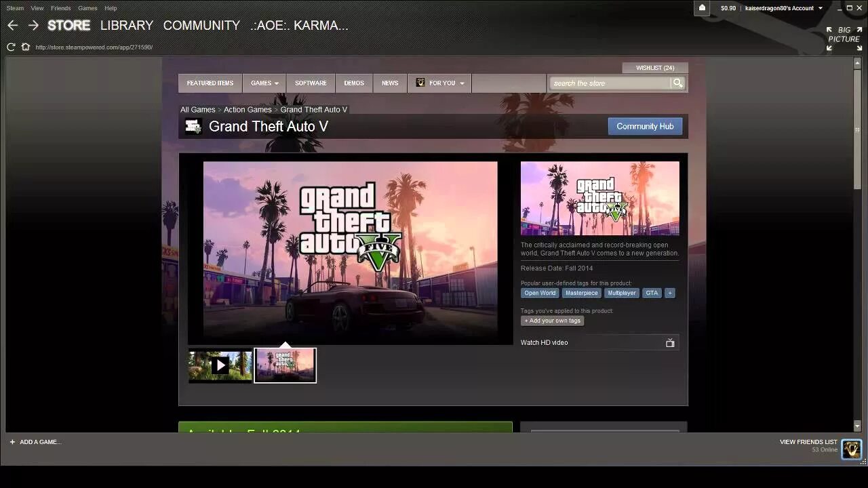This screenshot has width=868, height=488.
Task: Open the .:AOE:. KARMA profile tab
Action: pyautogui.click(x=299, y=25)
